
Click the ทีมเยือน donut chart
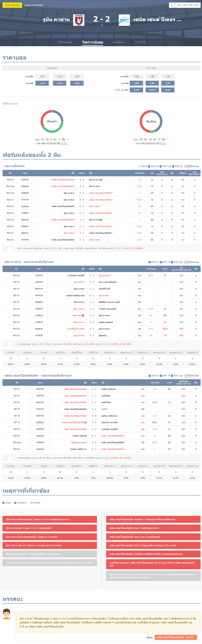pyautogui.click(x=151, y=122)
